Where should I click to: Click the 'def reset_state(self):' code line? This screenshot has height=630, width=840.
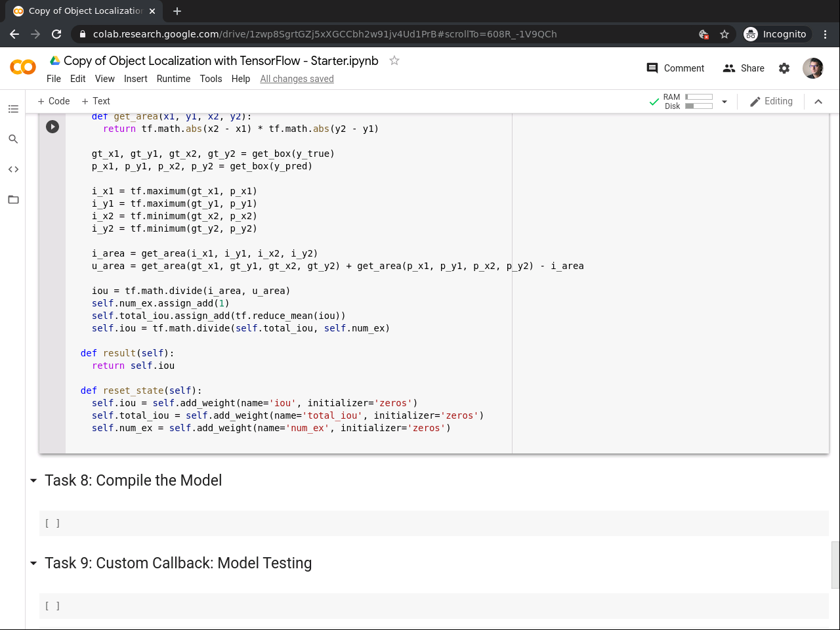(x=141, y=390)
